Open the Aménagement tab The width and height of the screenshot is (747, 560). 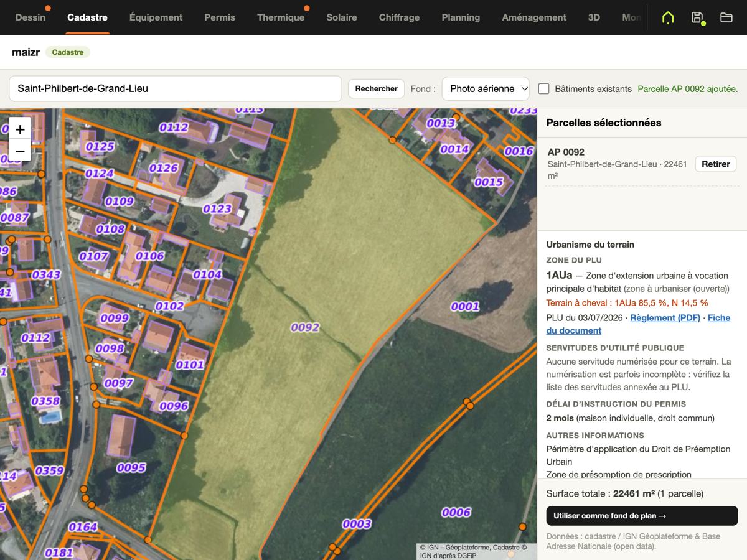(534, 17)
